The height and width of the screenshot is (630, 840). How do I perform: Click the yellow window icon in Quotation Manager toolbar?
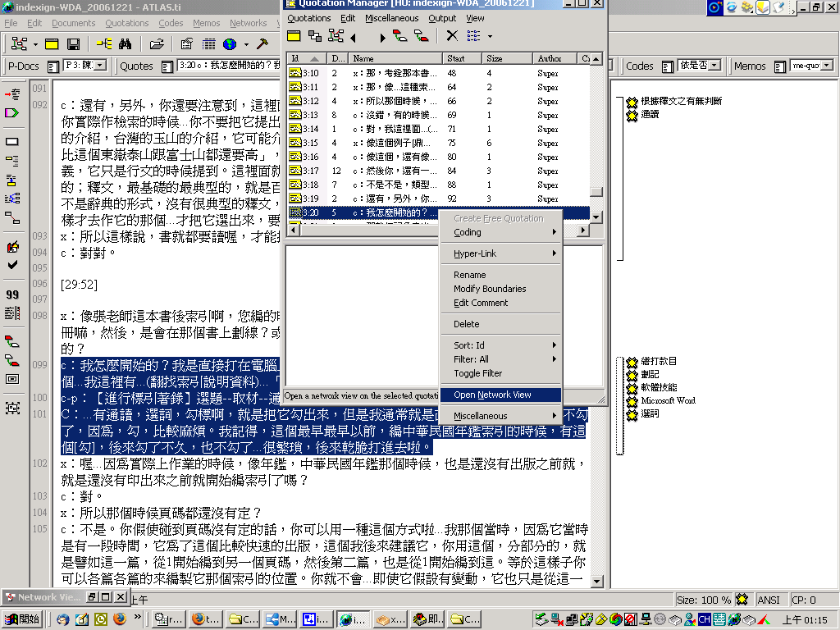click(x=294, y=36)
